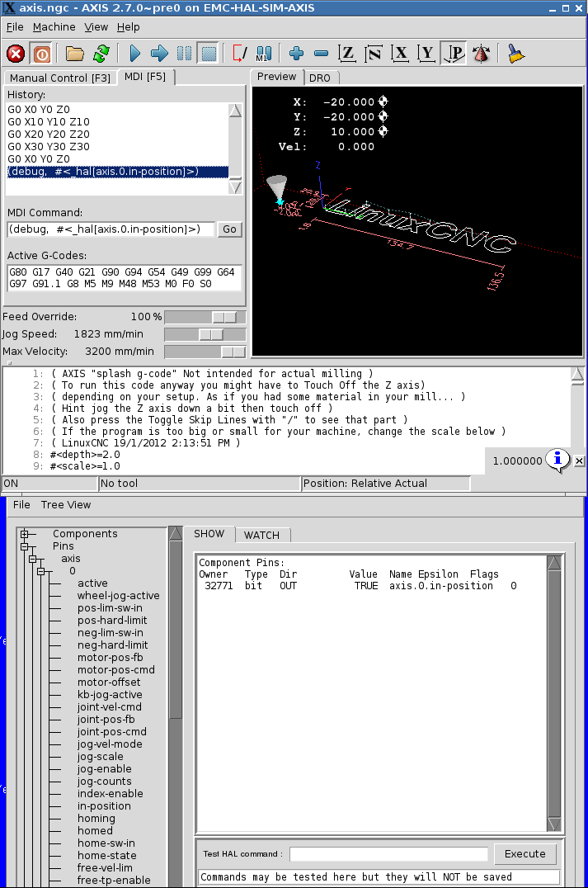Switch to the DRO tab
Image resolution: width=588 pixels, height=888 pixels.
tap(320, 78)
